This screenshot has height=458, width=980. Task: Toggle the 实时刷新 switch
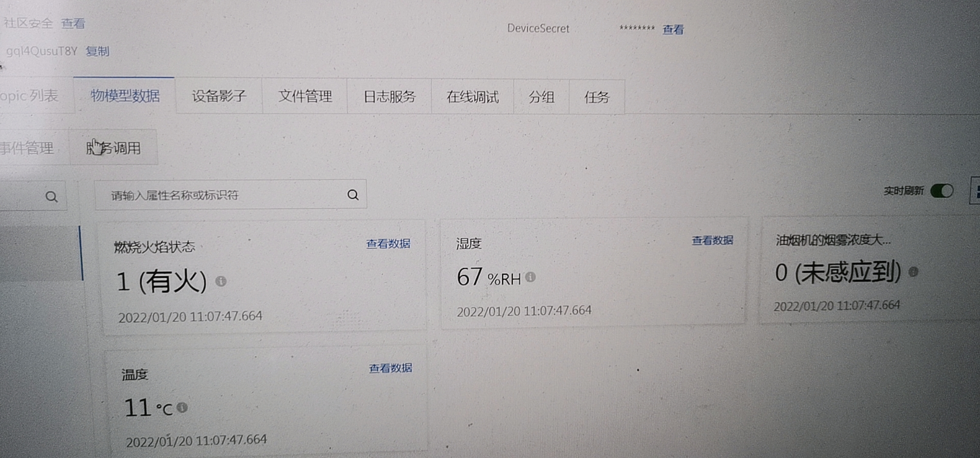[x=941, y=191]
